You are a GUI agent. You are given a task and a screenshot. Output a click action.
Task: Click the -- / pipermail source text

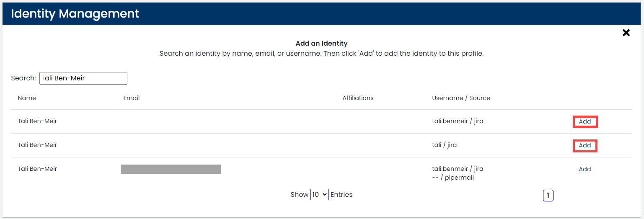pos(453,178)
